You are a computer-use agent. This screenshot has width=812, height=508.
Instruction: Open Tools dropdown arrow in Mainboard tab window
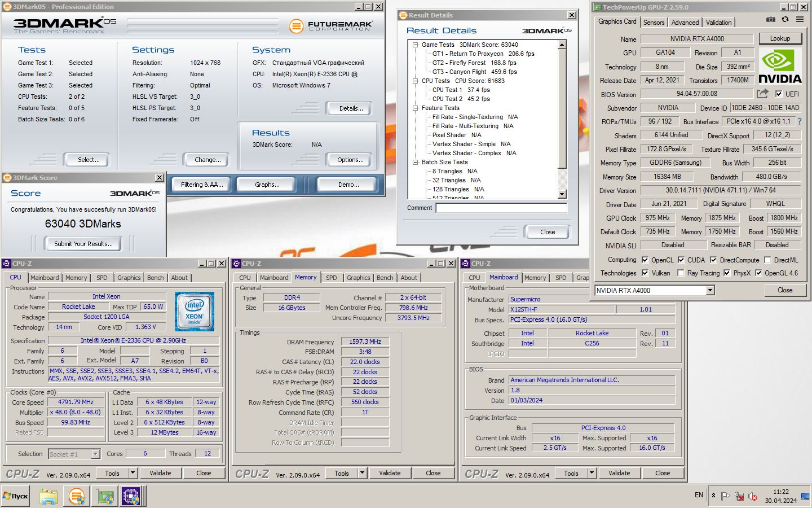[592, 473]
